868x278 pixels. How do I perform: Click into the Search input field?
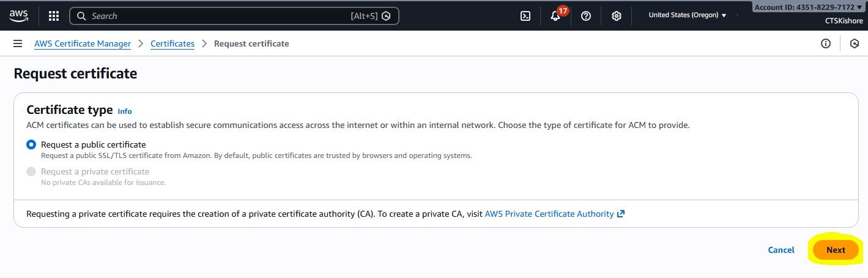[214, 16]
